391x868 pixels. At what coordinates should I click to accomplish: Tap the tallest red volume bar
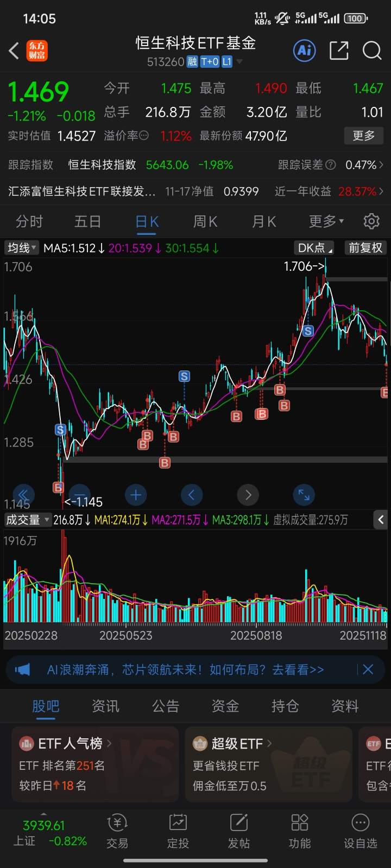coord(63,576)
